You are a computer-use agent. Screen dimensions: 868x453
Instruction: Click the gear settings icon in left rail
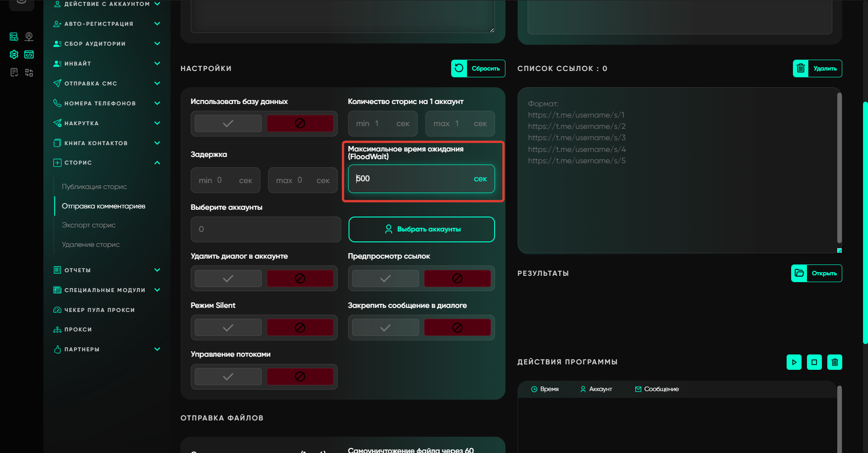(14, 55)
